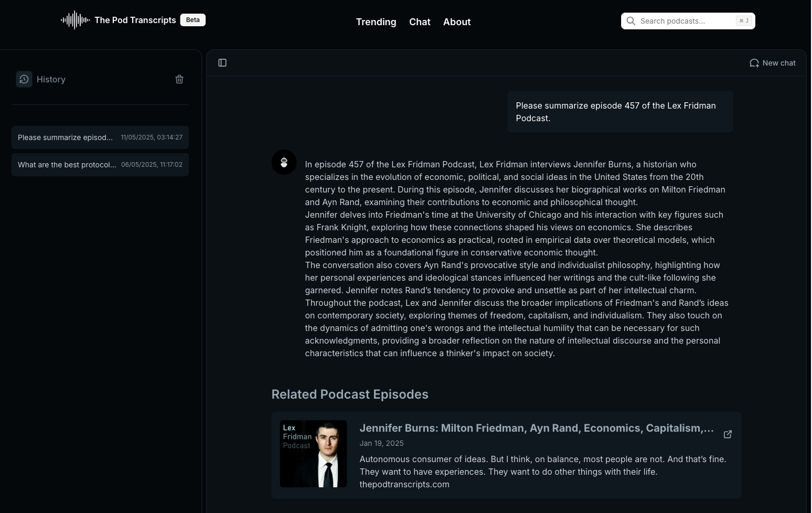
Task: Go to the Chat page
Action: click(420, 22)
